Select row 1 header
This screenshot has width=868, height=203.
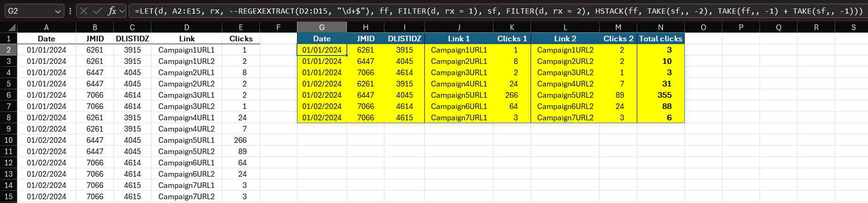tap(8, 39)
